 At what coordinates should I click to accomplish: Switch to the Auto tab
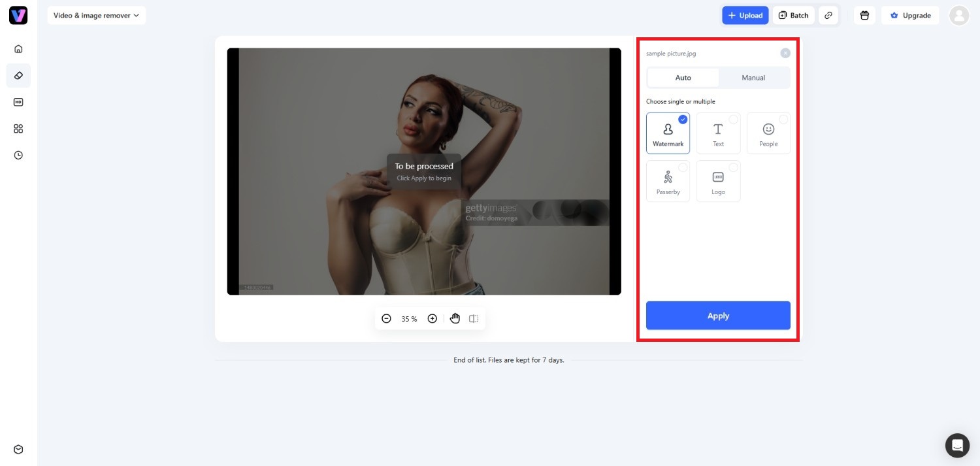click(x=683, y=78)
